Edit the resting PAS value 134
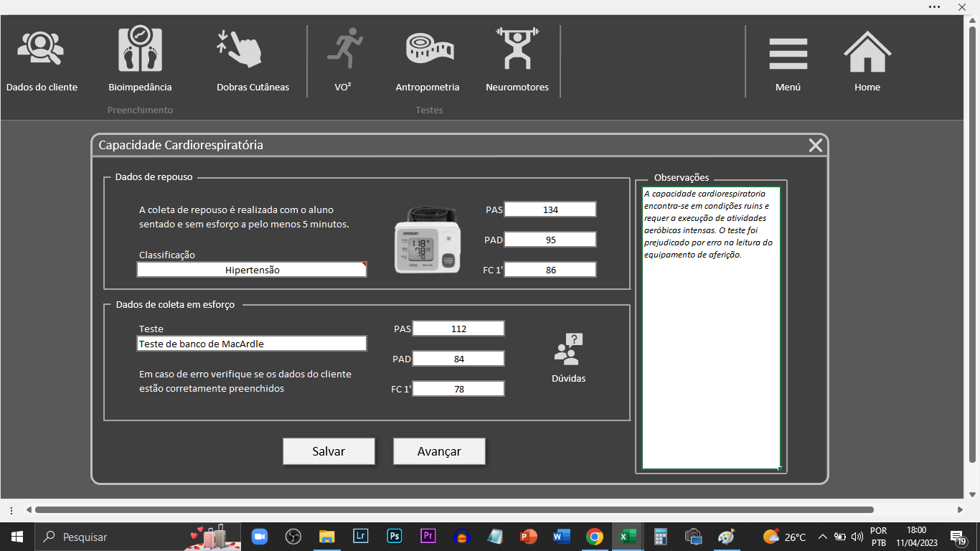Image resolution: width=980 pixels, height=551 pixels. (x=550, y=209)
